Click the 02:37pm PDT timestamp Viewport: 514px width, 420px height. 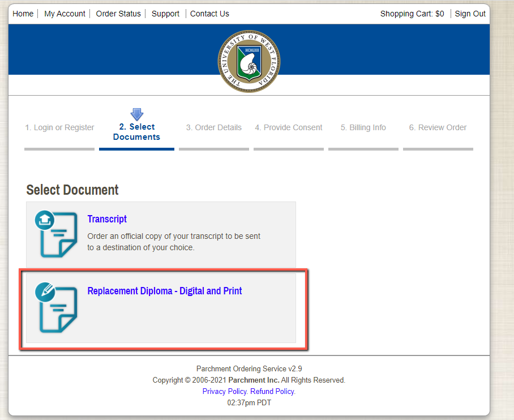249,402
